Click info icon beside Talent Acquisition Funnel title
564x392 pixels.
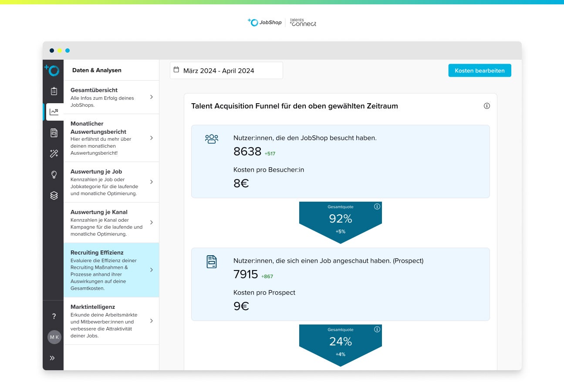click(487, 106)
